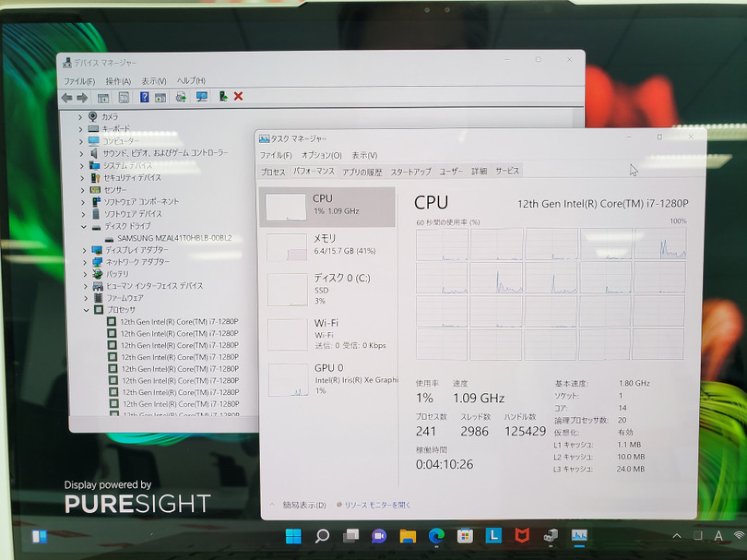
Task: Open ファイル(F) menu in Device Manager
Action: pos(79,81)
